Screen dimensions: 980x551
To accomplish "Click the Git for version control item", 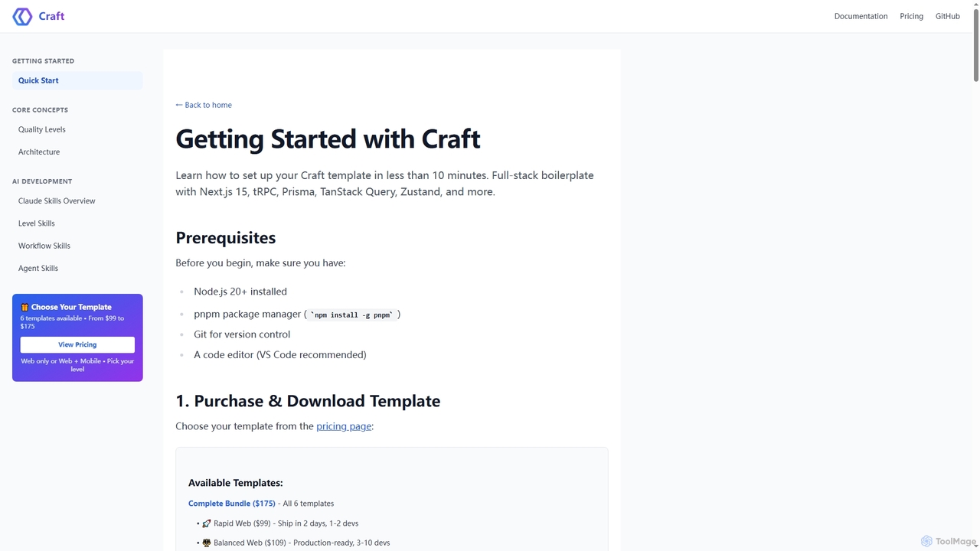I will coord(242,334).
